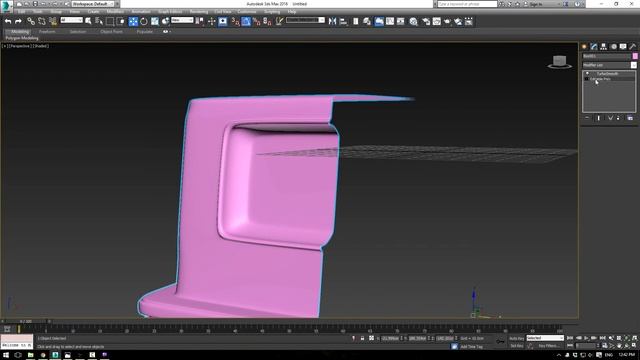640x360 pixels.
Task: Open the Rendered Frame Window
Action: (436, 21)
